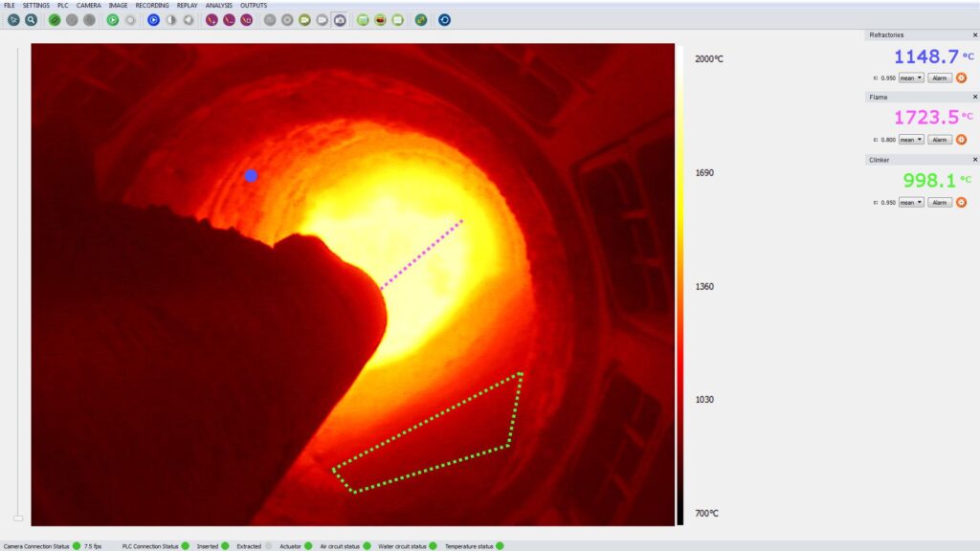Click the 998.1 Clinker temperature reading
The width and height of the screenshot is (980, 551).
[x=930, y=181]
